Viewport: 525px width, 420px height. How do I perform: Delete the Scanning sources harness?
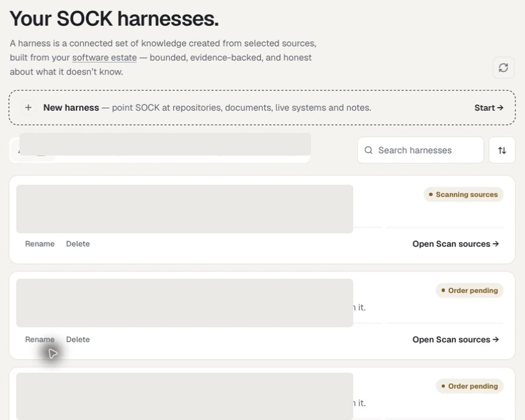pos(78,244)
